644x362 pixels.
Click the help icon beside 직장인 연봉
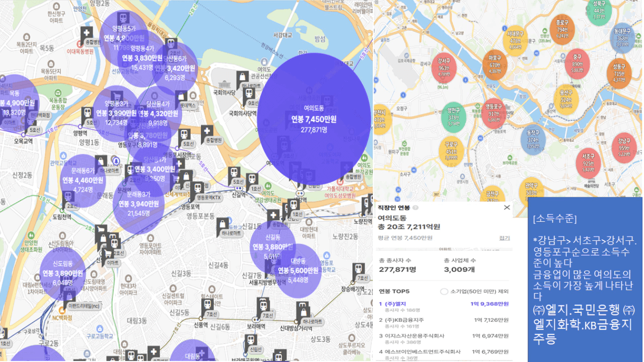(416, 207)
